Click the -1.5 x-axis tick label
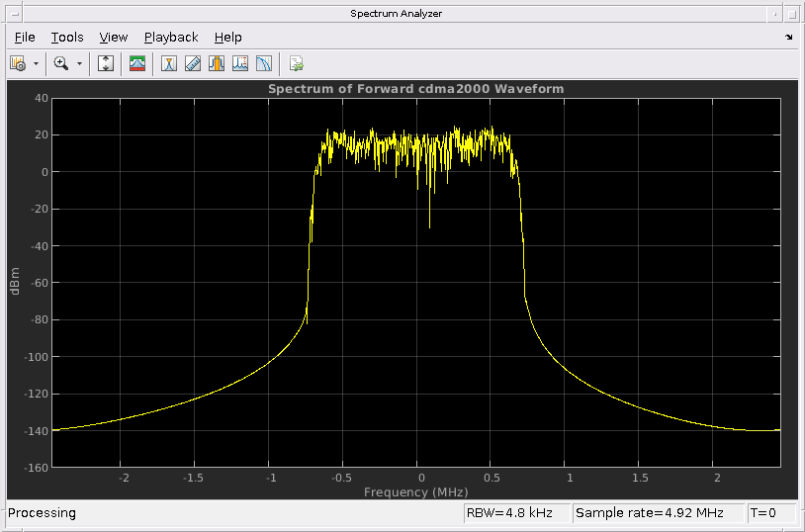The width and height of the screenshot is (805, 532). 193,478
